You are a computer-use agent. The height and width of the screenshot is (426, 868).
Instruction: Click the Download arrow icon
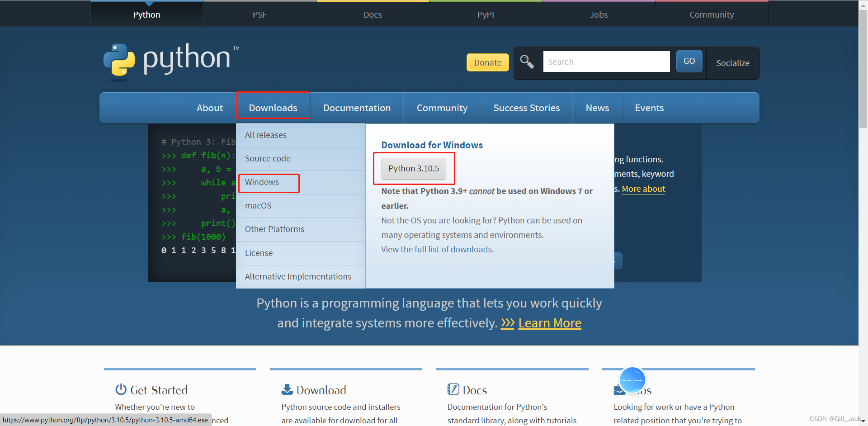(x=287, y=389)
